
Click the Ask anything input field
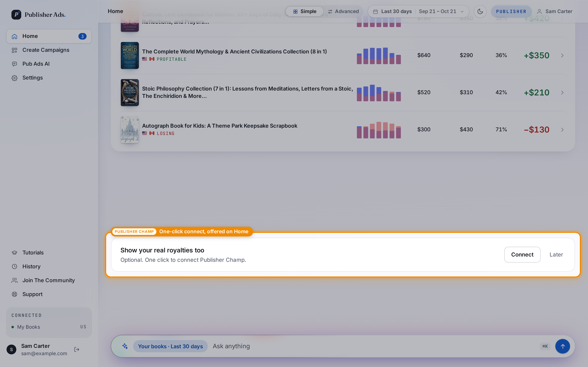[x=374, y=346]
